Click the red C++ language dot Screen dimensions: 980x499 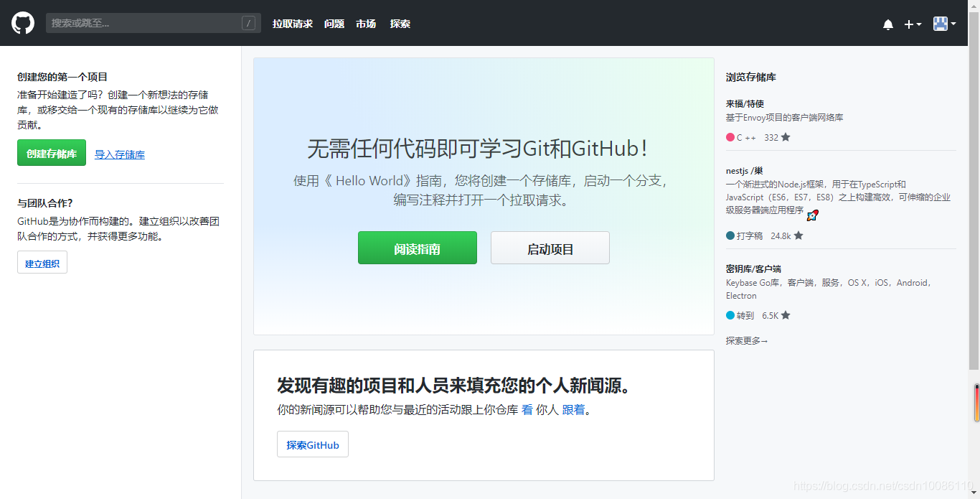[x=729, y=138]
